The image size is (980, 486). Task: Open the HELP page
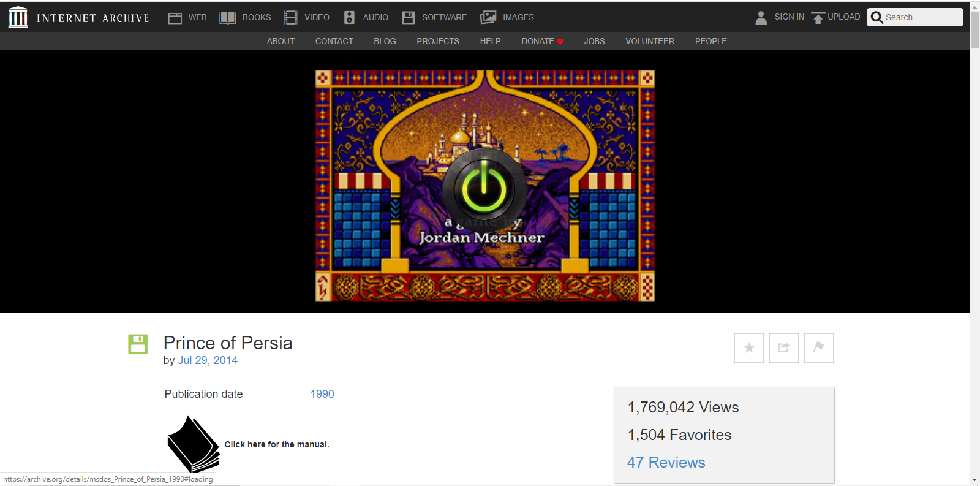490,41
